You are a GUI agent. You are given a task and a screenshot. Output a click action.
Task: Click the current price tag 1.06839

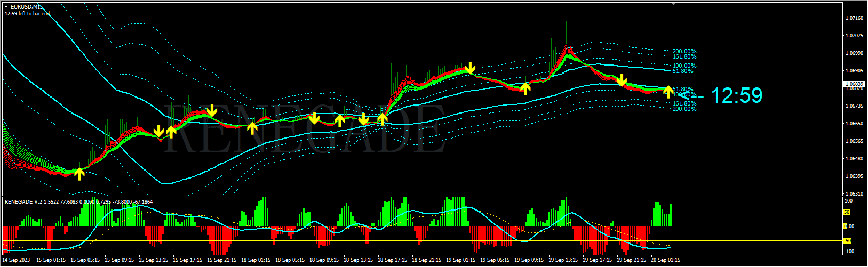tap(854, 84)
